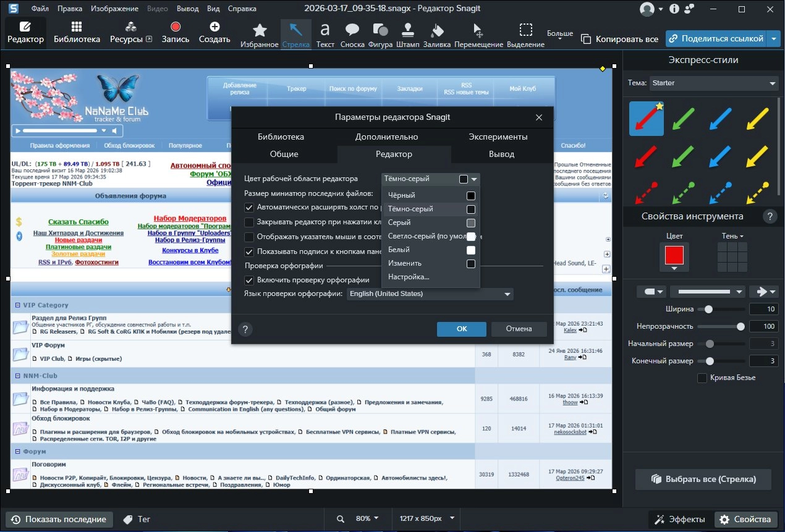Click the info icon in title bar
The image size is (785, 532).
coord(674,9)
